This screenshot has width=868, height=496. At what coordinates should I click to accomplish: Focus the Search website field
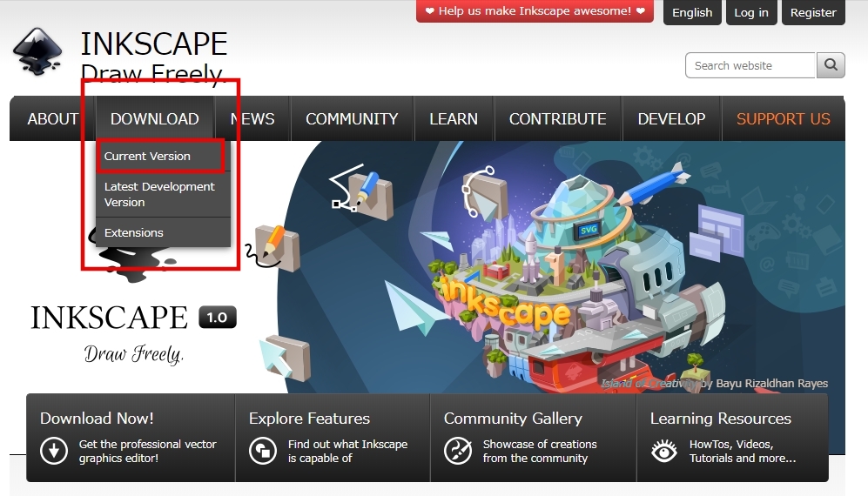750,65
